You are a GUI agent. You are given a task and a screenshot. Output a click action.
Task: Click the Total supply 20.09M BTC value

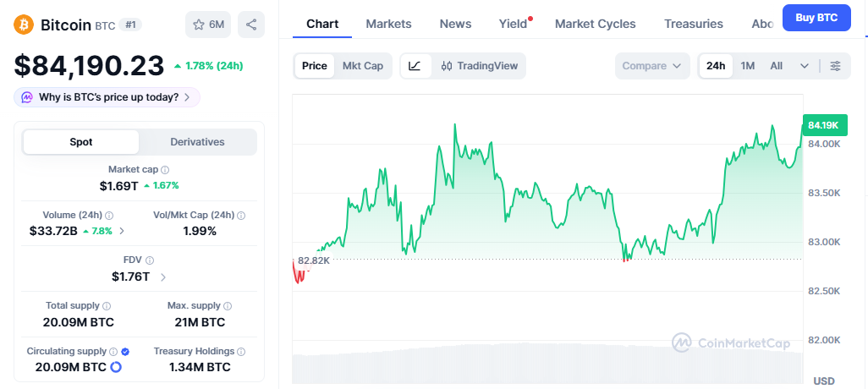pos(79,322)
